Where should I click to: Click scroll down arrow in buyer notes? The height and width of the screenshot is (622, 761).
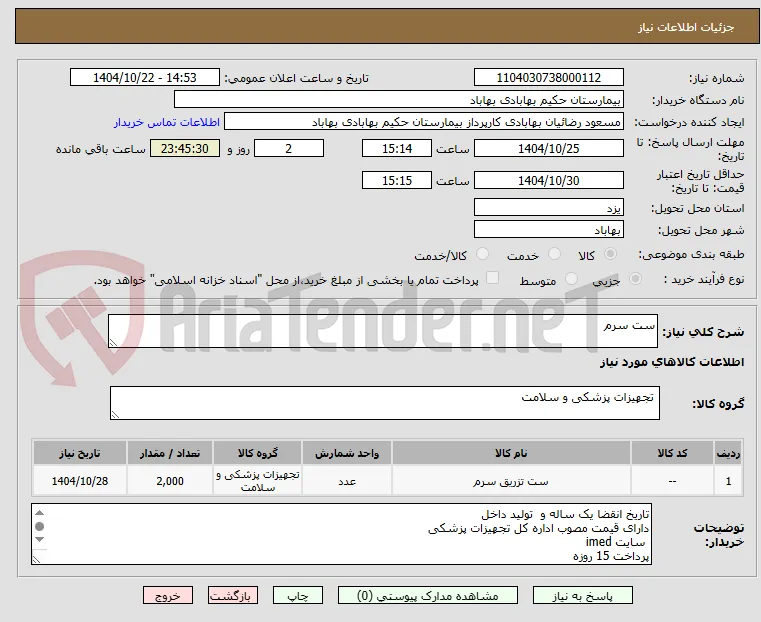[40, 540]
